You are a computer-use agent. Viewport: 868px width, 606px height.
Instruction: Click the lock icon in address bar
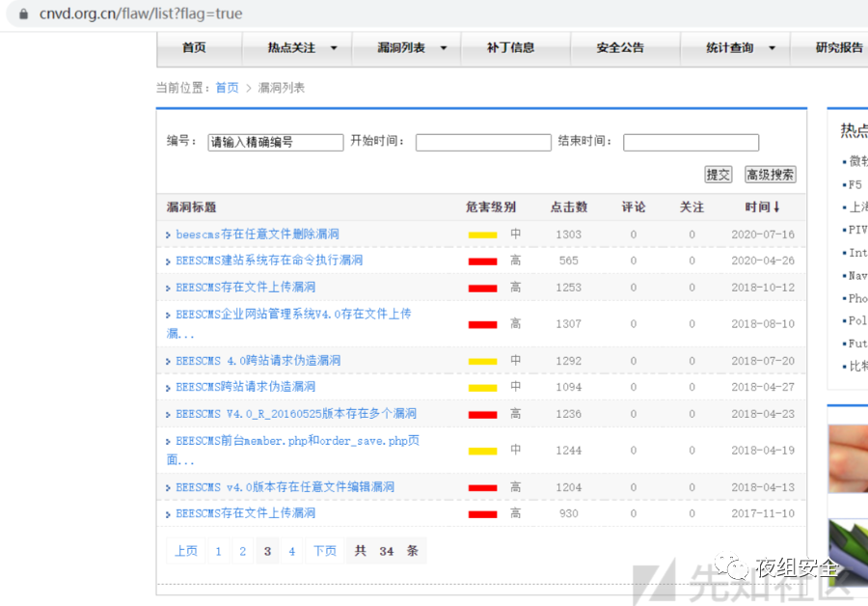[x=23, y=14]
